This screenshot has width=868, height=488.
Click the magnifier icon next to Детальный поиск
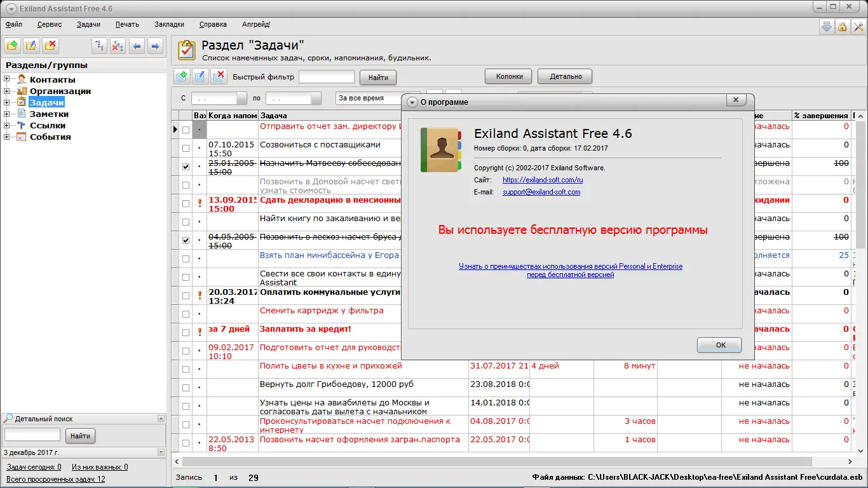8,419
